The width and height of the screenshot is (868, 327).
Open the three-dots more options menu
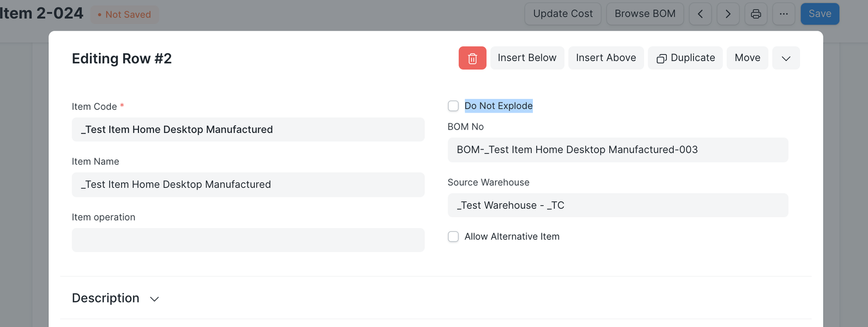click(783, 14)
